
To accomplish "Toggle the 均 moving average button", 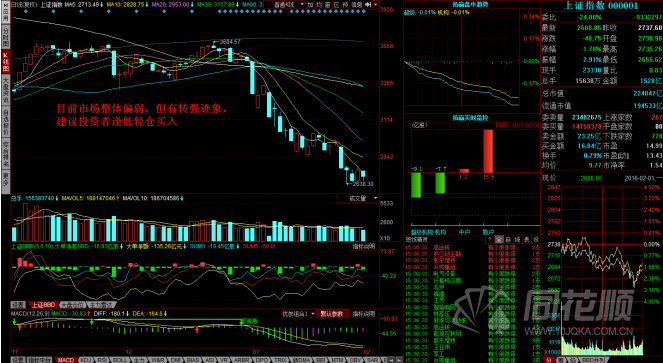I will [319, 5].
